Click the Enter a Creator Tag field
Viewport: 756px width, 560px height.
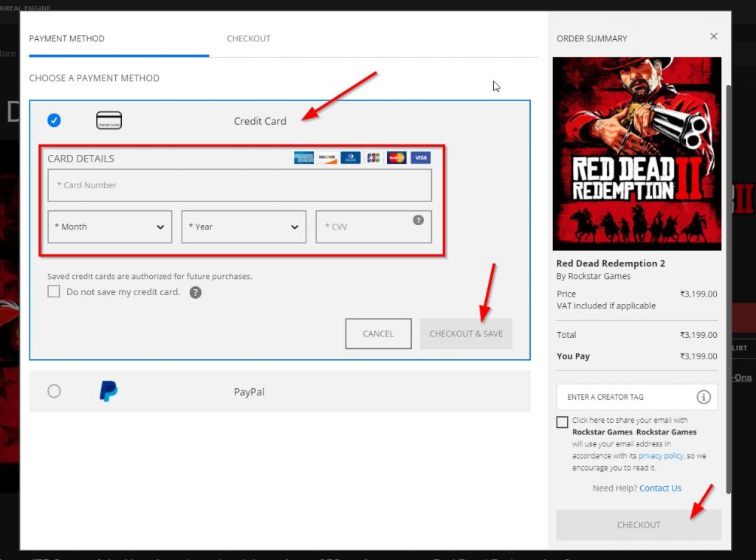637,397
